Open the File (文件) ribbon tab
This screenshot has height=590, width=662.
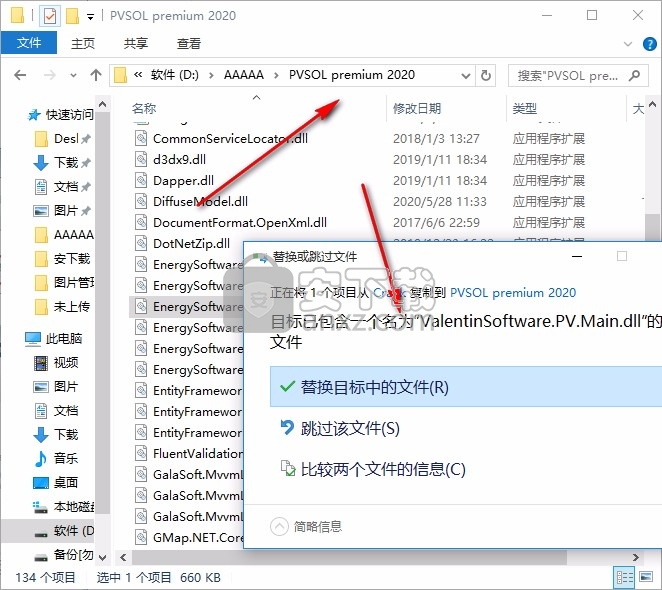(29, 43)
